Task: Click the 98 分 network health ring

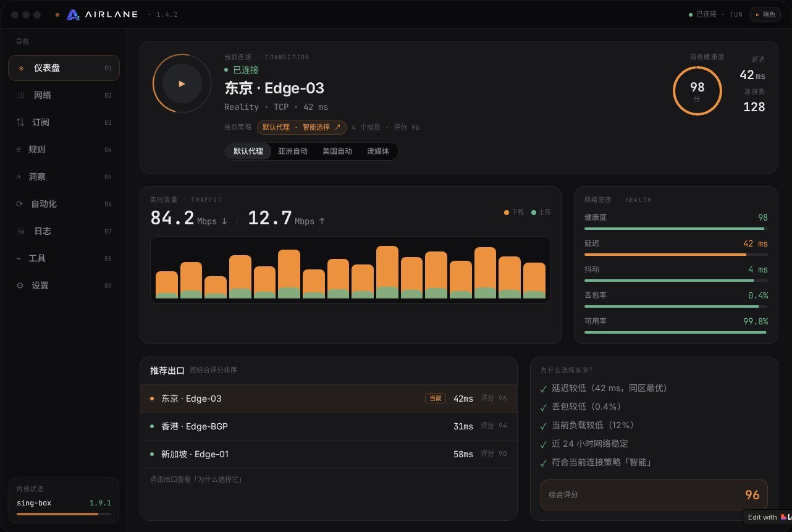Action: (x=697, y=90)
